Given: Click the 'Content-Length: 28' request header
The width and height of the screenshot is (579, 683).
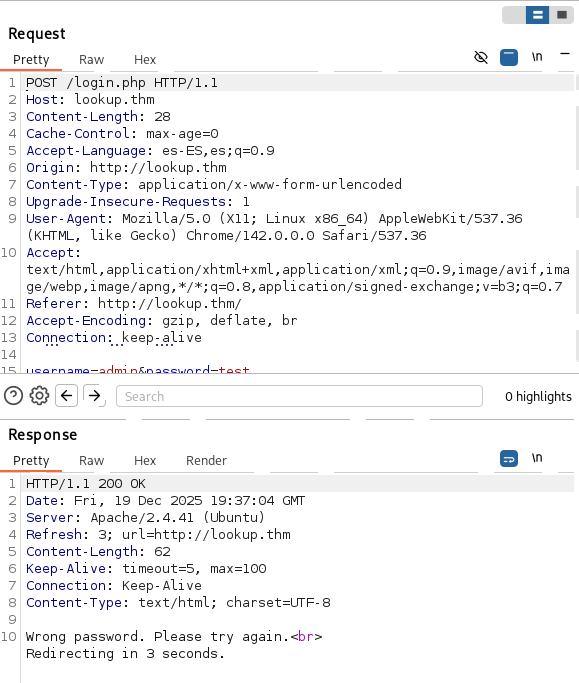Looking at the screenshot, I should click(98, 117).
